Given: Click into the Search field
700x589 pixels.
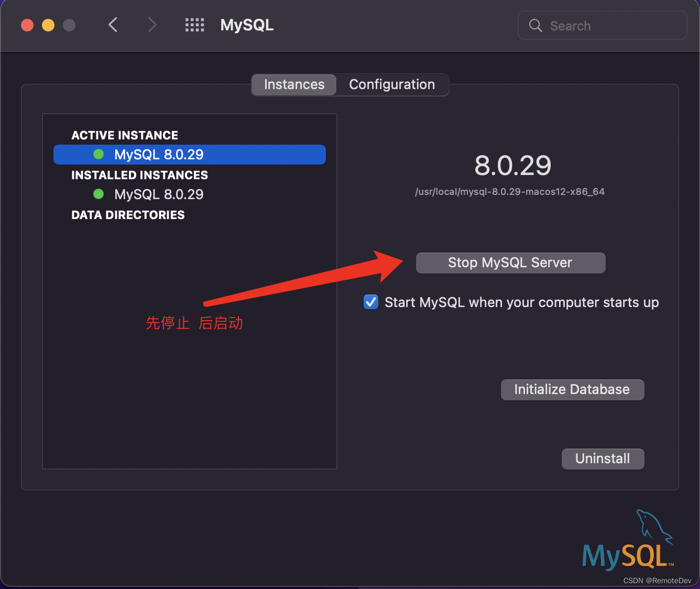Looking at the screenshot, I should tap(603, 25).
